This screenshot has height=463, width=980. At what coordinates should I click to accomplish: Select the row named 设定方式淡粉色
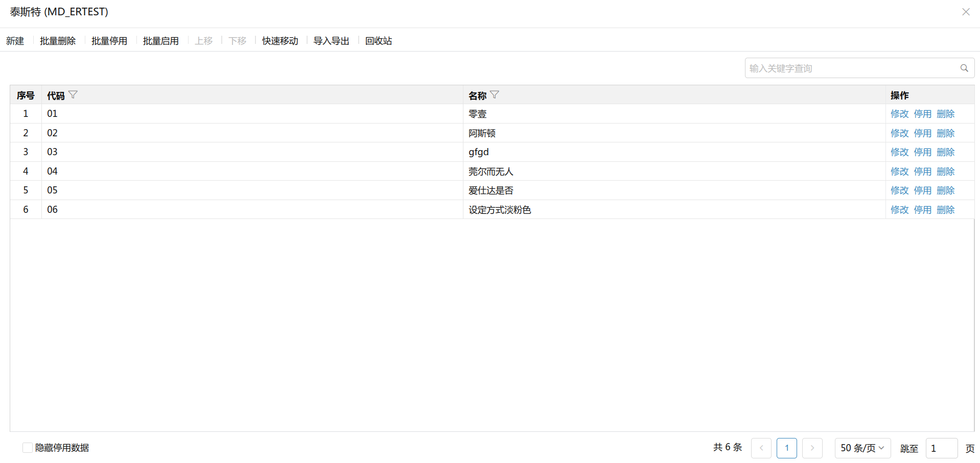(500, 210)
